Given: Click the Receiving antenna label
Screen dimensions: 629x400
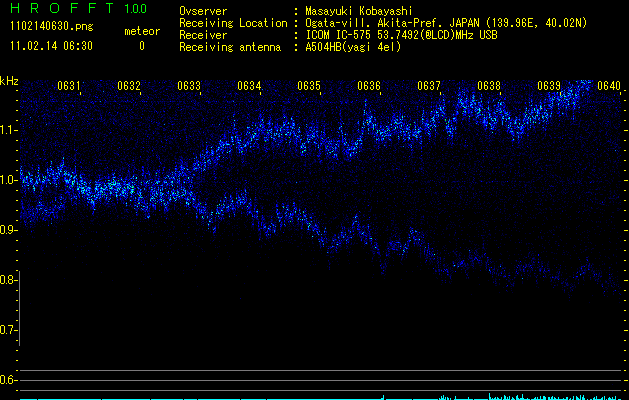Looking at the screenshot, I should point(230,47).
